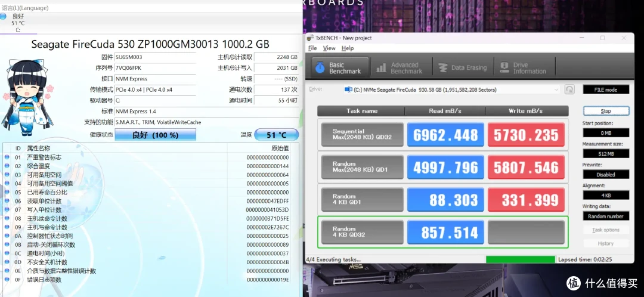The image size is (644, 297).
Task: Open the Measurement size 512 MB selector
Action: coord(606,154)
